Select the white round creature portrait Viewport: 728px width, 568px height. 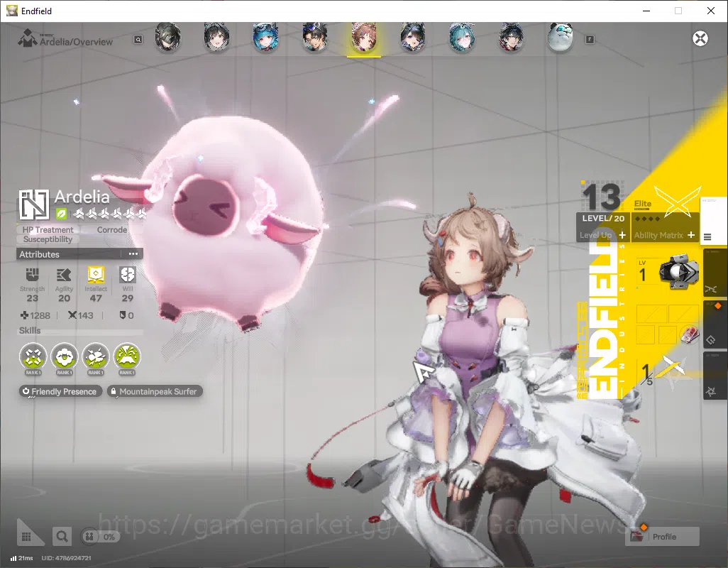pos(561,37)
